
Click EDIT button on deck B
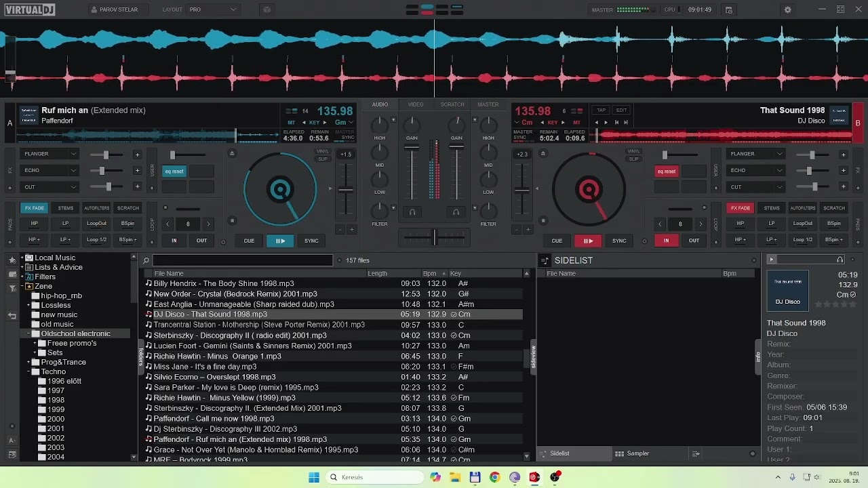pyautogui.click(x=621, y=110)
